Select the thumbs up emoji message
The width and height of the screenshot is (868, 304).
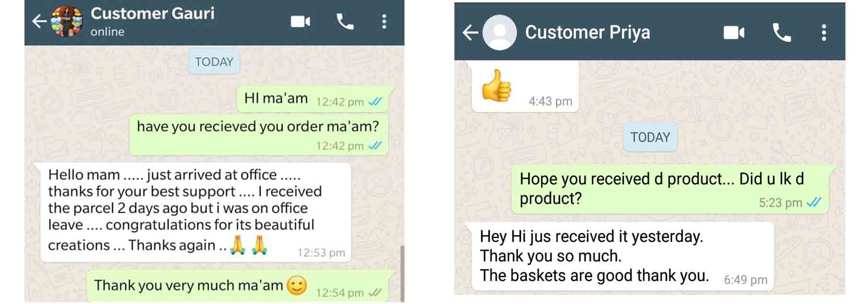click(525, 86)
